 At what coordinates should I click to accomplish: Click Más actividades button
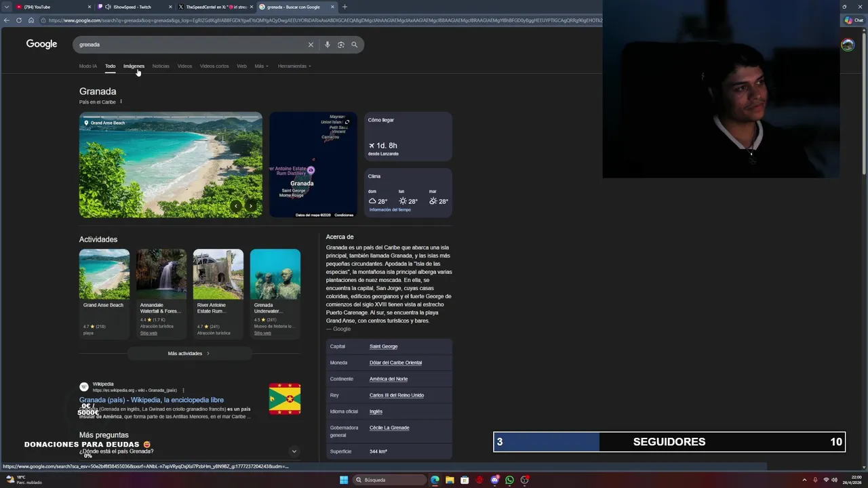(x=189, y=354)
